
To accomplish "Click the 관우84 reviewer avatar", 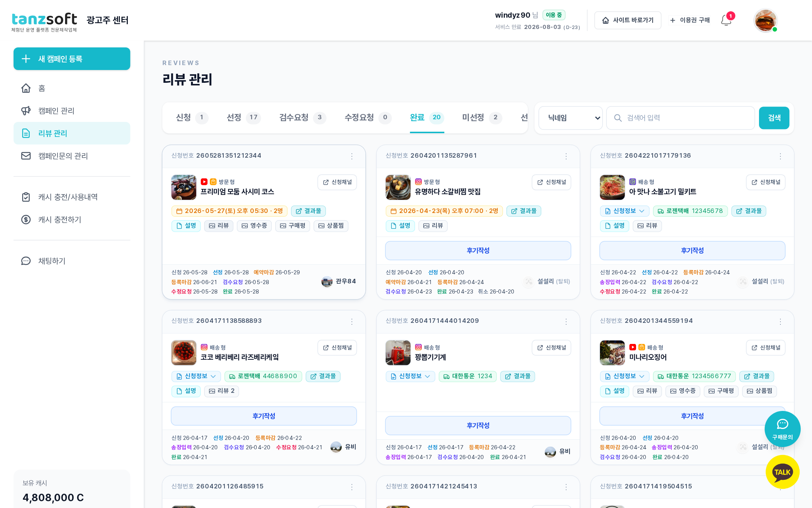I will click(x=327, y=281).
